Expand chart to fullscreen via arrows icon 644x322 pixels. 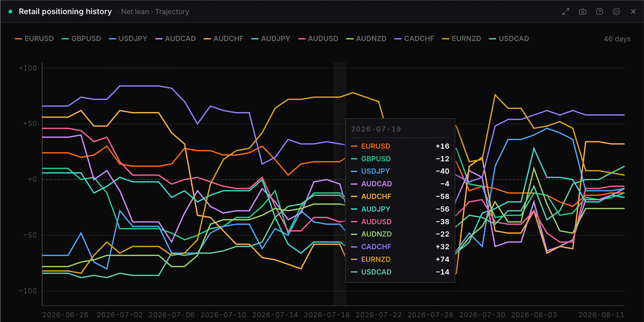[x=566, y=12]
